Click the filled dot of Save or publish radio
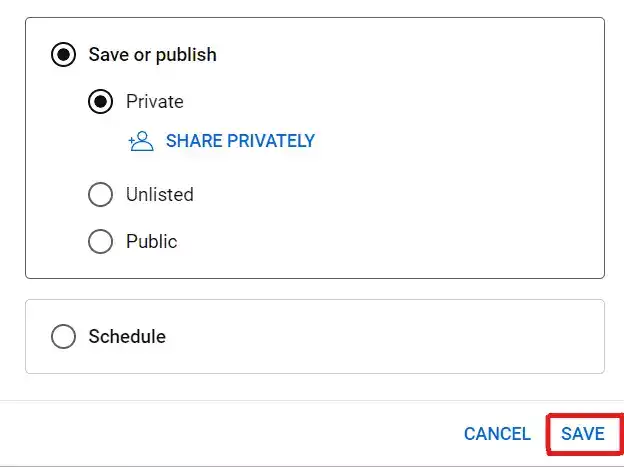624x467 pixels. (x=63, y=55)
